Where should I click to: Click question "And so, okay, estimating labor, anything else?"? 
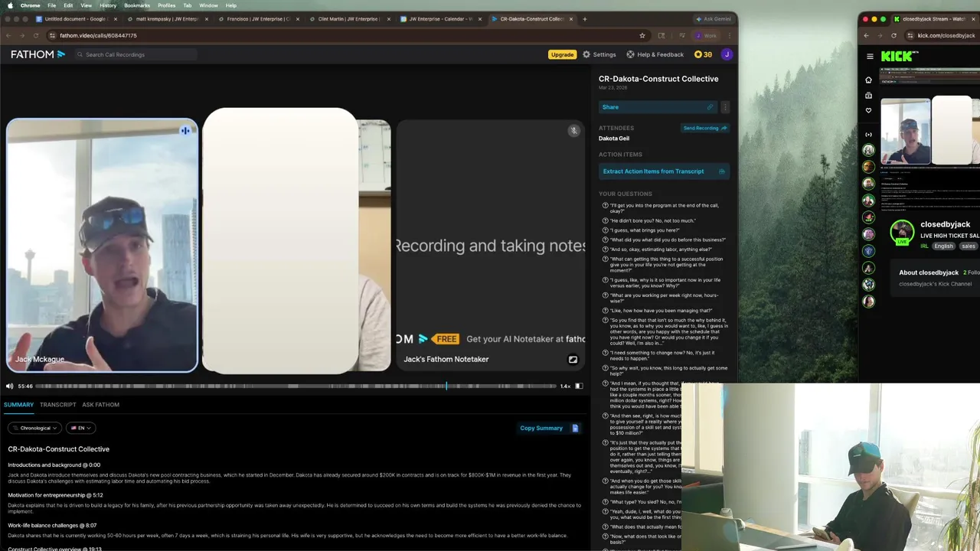point(661,249)
